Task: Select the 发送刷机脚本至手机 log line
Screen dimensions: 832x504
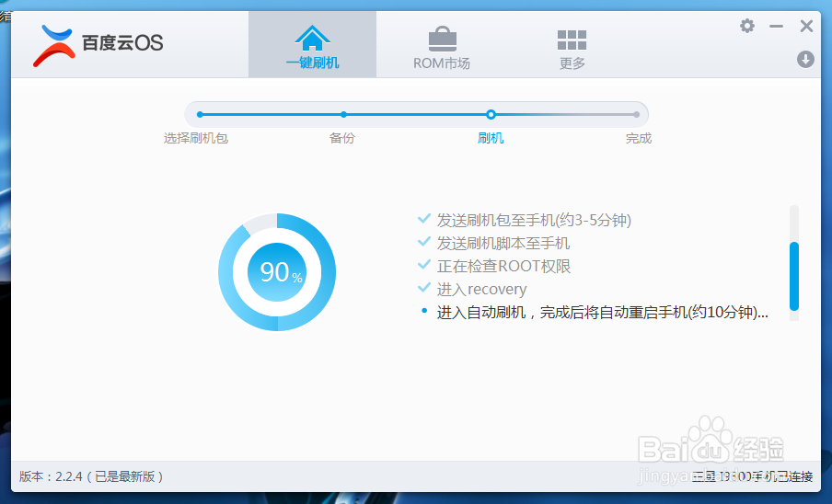Action: [x=503, y=243]
